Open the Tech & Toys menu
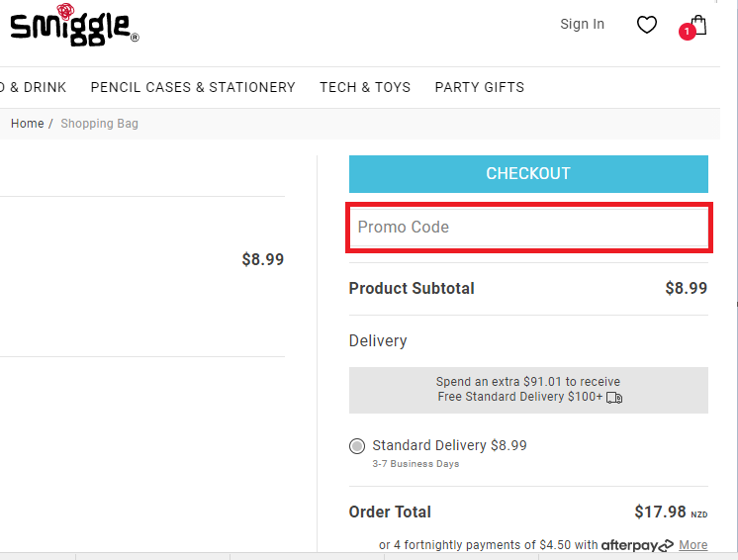This screenshot has width=738, height=560. pos(365,87)
